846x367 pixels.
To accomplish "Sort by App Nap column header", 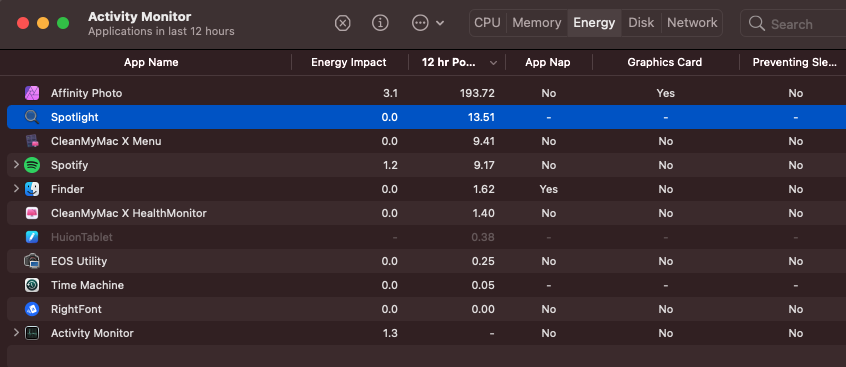I will (x=548, y=63).
